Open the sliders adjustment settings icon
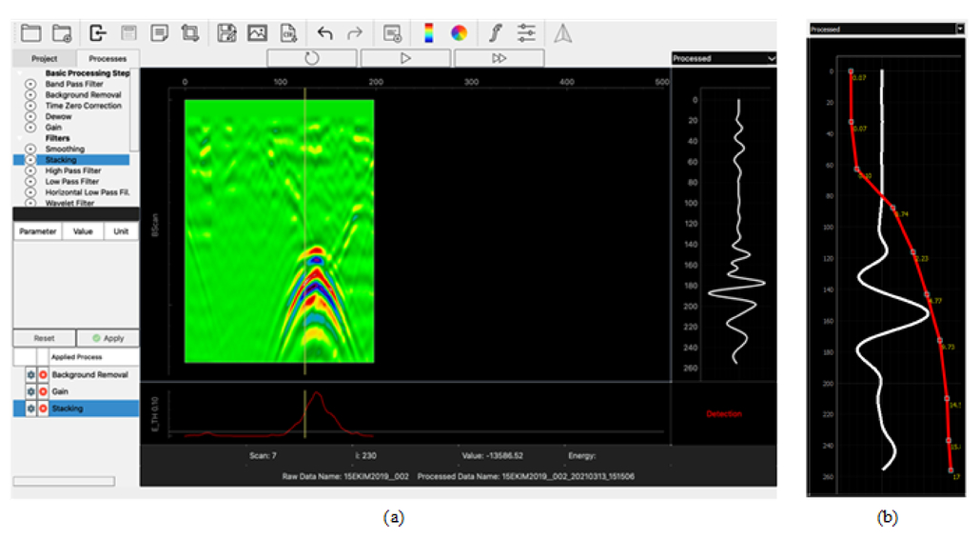980x539 pixels. 526,32
